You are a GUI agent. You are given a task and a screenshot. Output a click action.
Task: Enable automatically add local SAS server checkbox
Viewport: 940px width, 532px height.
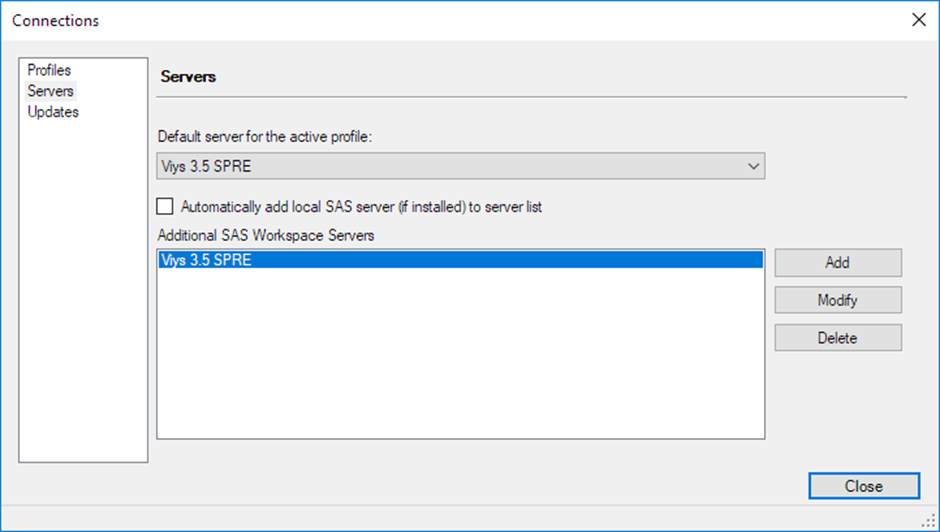click(x=165, y=207)
